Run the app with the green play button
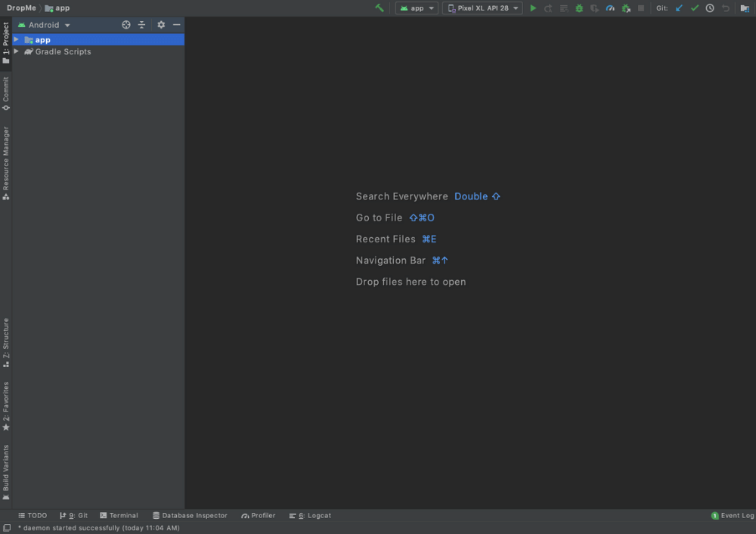The image size is (756, 534). pyautogui.click(x=533, y=8)
